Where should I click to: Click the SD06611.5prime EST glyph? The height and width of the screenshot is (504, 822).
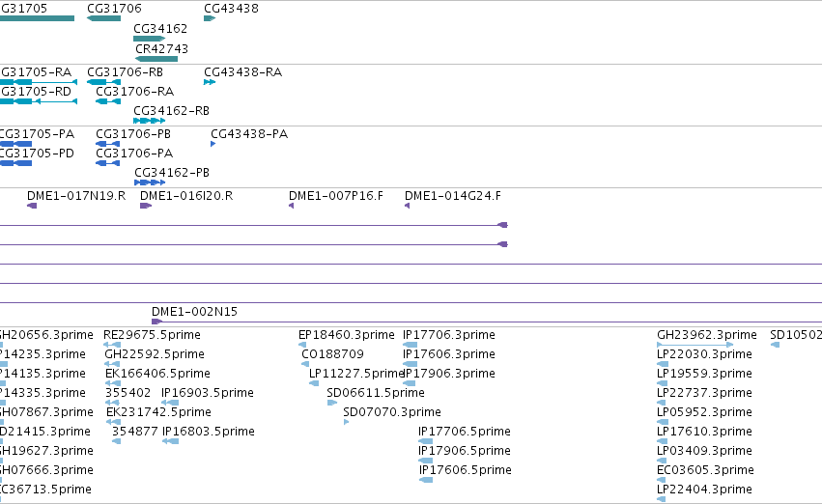pos(332,403)
